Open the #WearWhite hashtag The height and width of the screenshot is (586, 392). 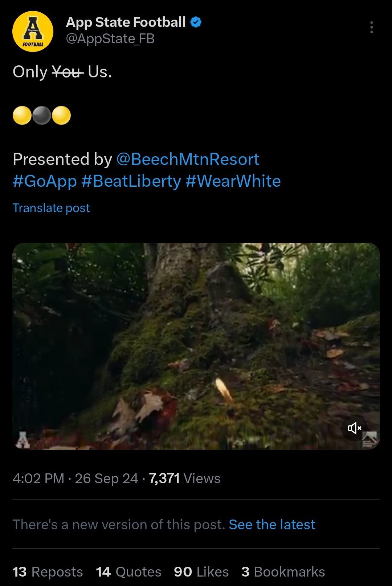point(233,181)
